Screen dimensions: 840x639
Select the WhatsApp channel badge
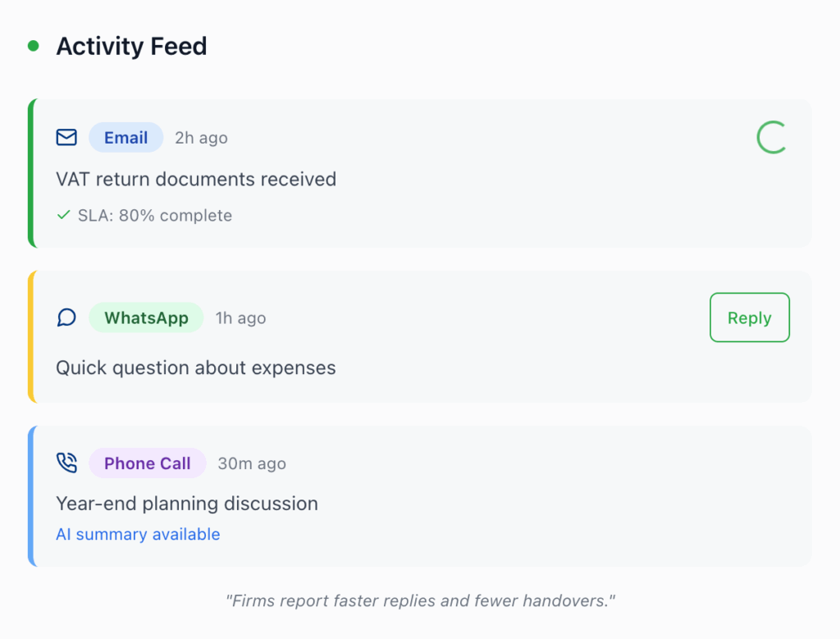pos(146,317)
